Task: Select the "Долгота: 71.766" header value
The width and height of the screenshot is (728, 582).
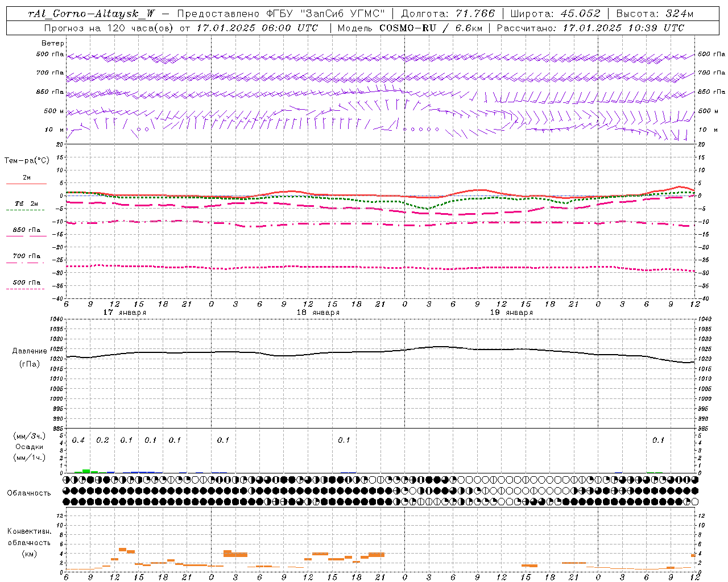Action: point(448,14)
